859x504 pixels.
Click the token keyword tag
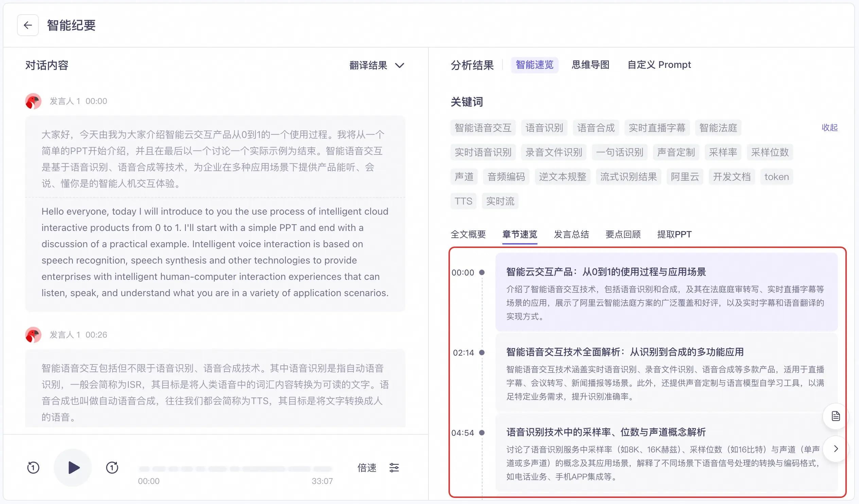[x=776, y=177]
